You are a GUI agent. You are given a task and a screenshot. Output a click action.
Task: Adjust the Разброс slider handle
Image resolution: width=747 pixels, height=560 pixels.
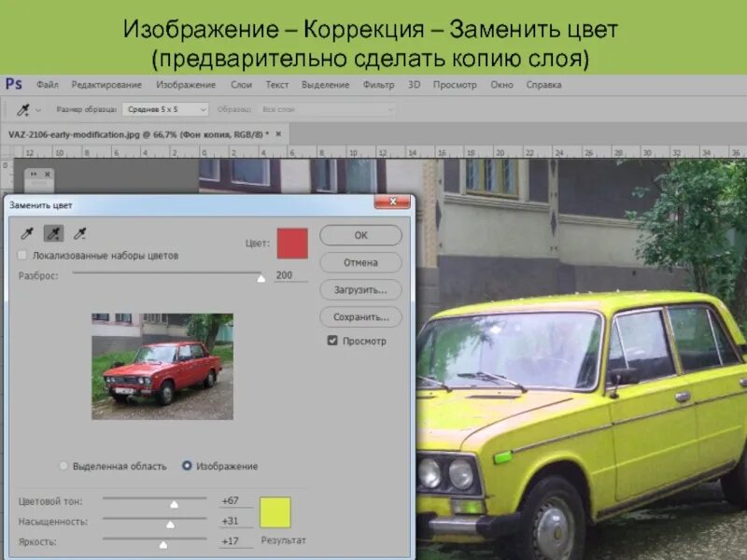[261, 278]
